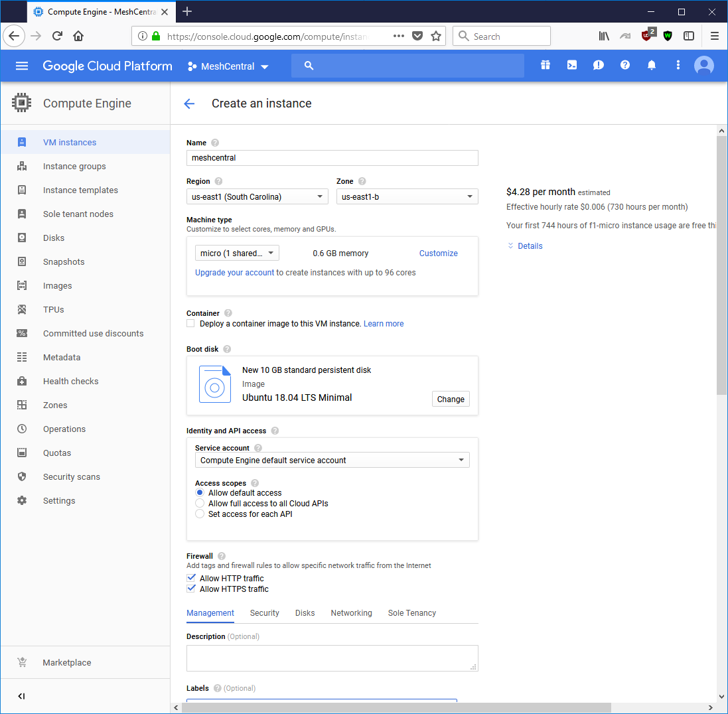Click the Quotas sidebar icon
Image resolution: width=728 pixels, height=714 pixels.
click(22, 453)
